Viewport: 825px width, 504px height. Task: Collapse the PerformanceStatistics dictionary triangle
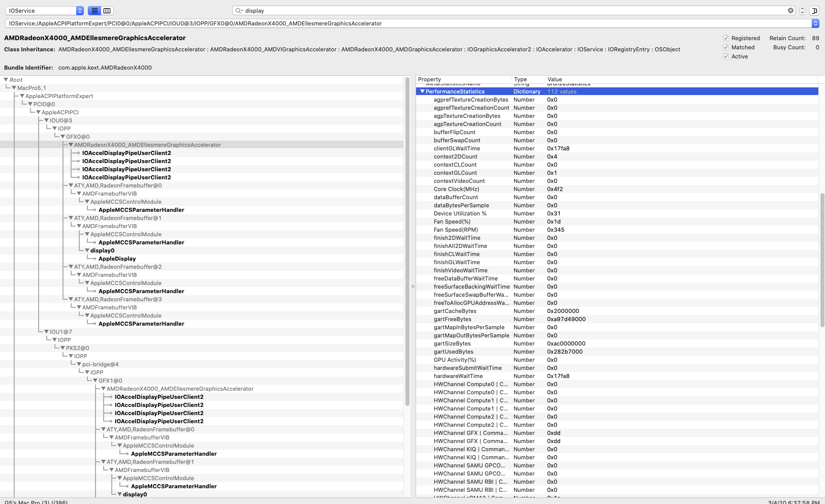pos(422,91)
